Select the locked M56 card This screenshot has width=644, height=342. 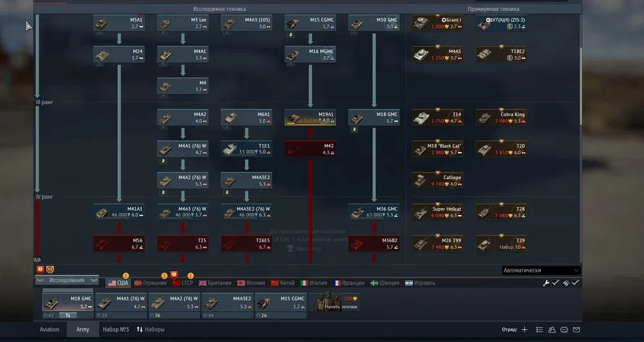point(118,244)
